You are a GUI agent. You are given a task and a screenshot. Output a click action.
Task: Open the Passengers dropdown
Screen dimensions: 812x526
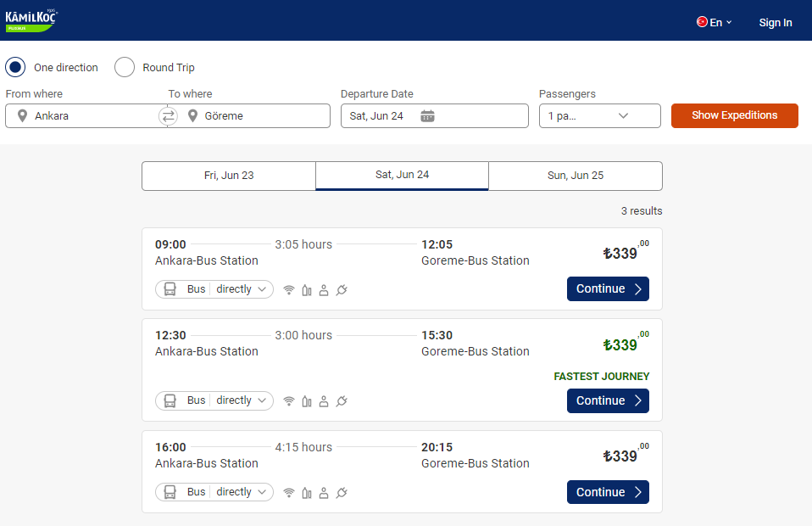(600, 115)
